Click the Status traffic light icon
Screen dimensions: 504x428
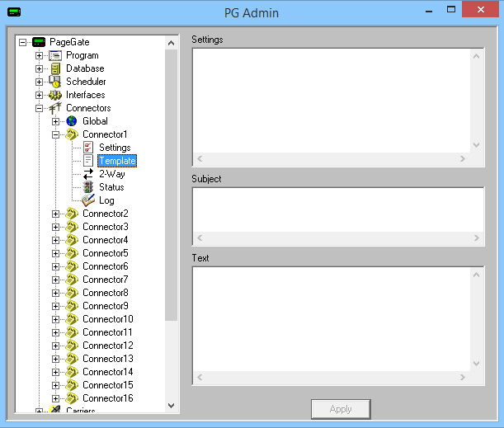[88, 187]
